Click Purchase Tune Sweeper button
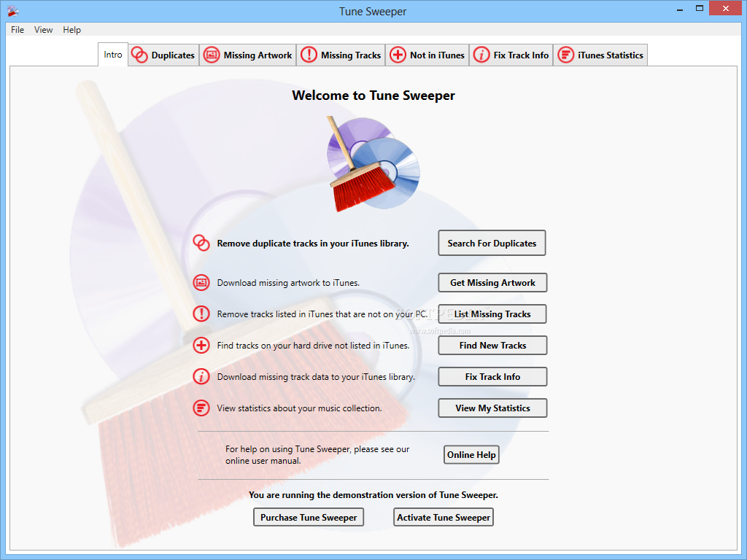 coord(309,518)
